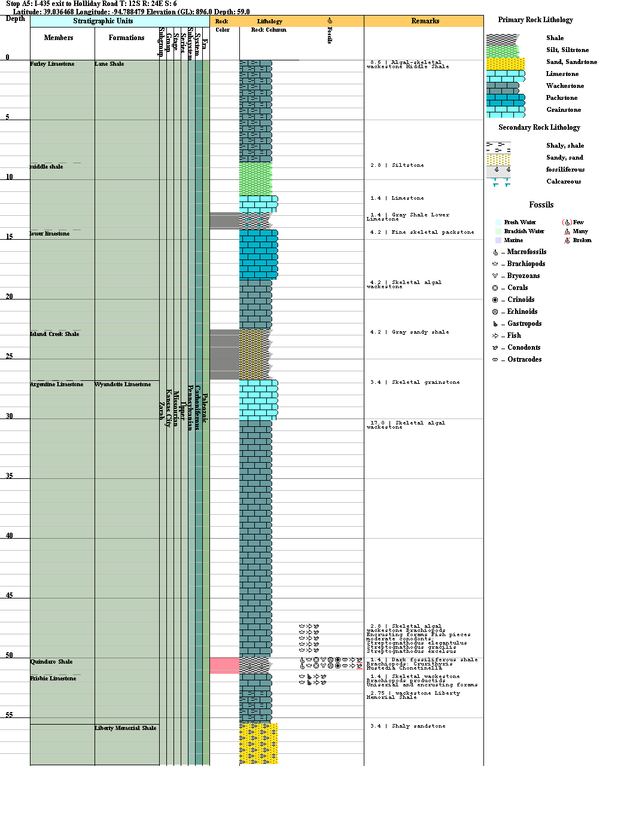Select the Shale pattern swatch in the legend

click(503, 39)
